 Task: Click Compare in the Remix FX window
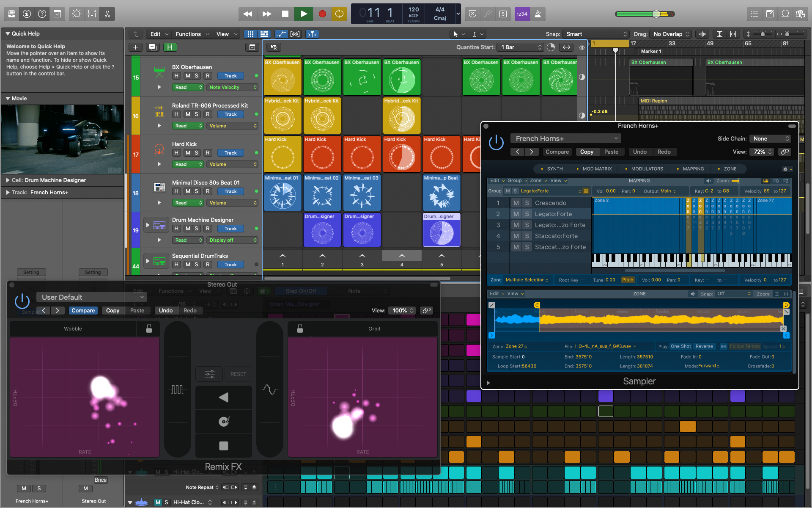point(83,310)
